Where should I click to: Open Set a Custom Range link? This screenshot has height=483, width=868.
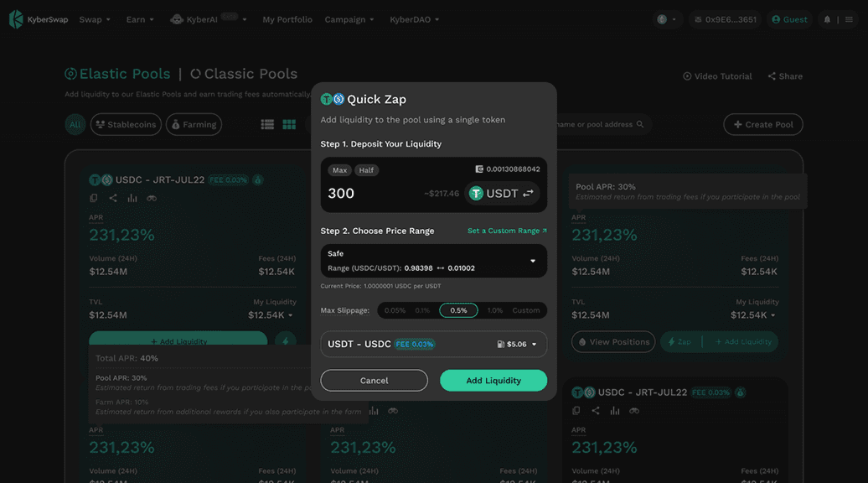(507, 231)
